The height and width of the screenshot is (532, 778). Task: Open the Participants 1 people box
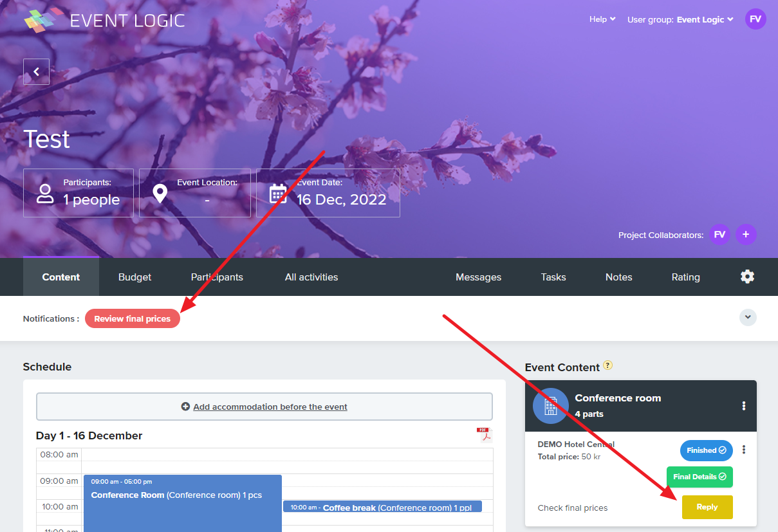click(79, 193)
